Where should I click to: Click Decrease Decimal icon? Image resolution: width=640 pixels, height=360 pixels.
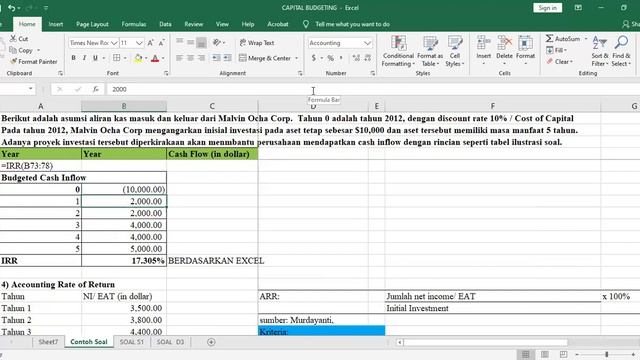pyautogui.click(x=368, y=58)
